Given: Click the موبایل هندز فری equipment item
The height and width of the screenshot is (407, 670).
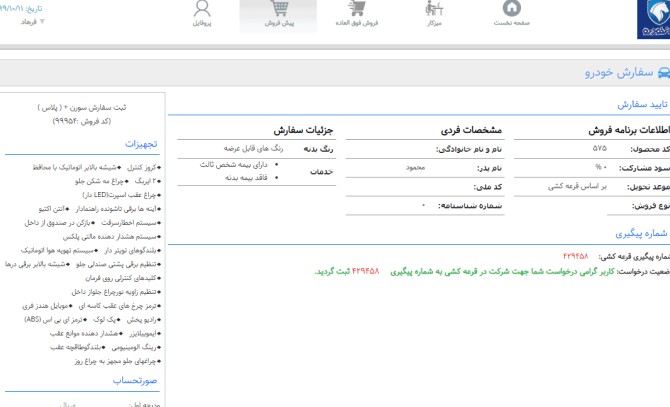Looking at the screenshot, I should [47, 306].
